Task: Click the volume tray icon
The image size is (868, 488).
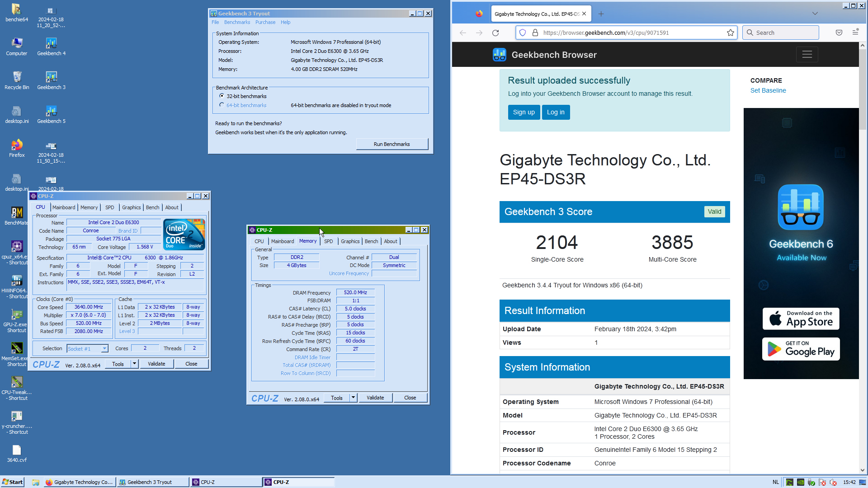Action: tap(833, 482)
